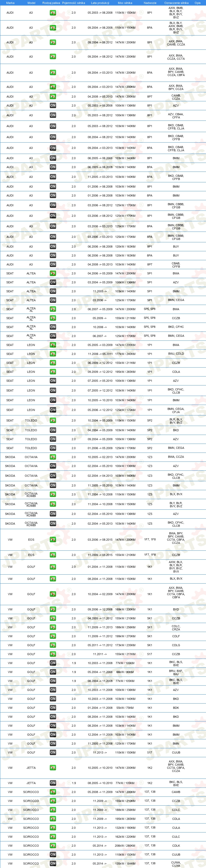Click the Marka column header

tap(10, 3)
